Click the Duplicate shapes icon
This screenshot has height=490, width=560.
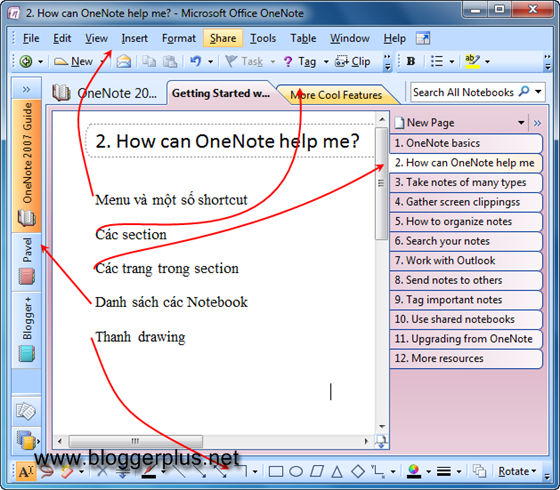[479, 472]
